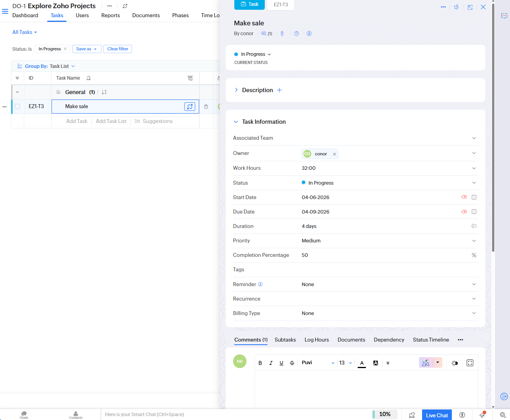Select the font color swatch A
The image size is (510, 420).
pyautogui.click(x=361, y=363)
